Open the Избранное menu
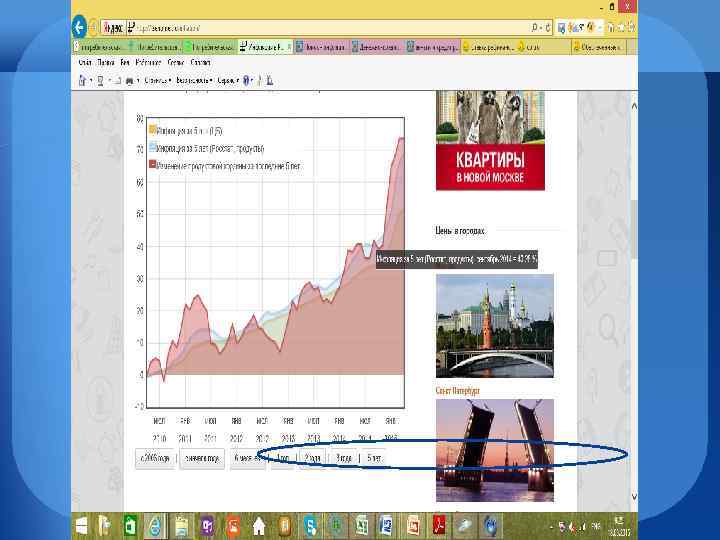 [148, 62]
